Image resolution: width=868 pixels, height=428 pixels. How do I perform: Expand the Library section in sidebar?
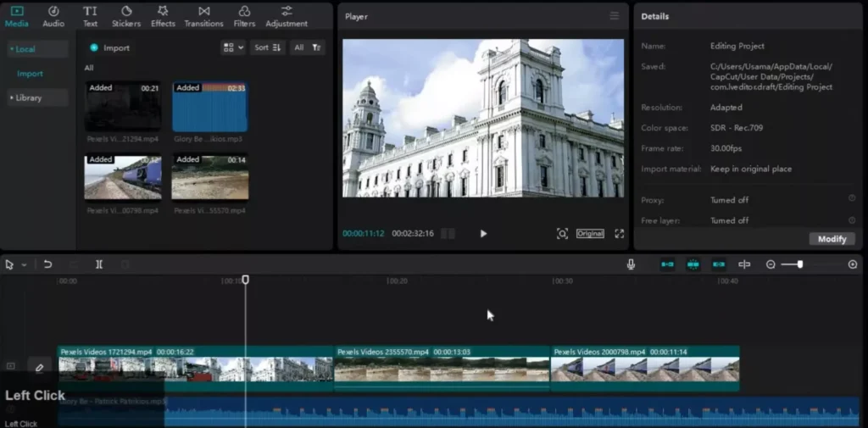(37, 97)
